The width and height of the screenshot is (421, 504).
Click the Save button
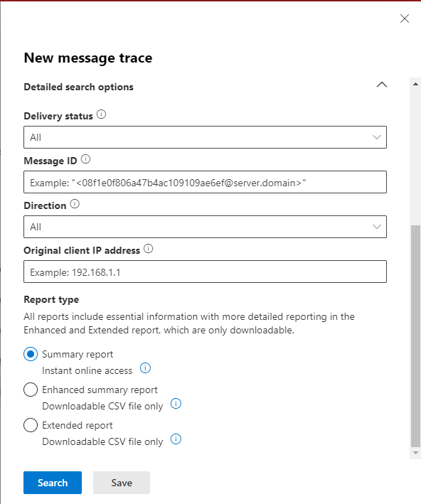(x=122, y=483)
